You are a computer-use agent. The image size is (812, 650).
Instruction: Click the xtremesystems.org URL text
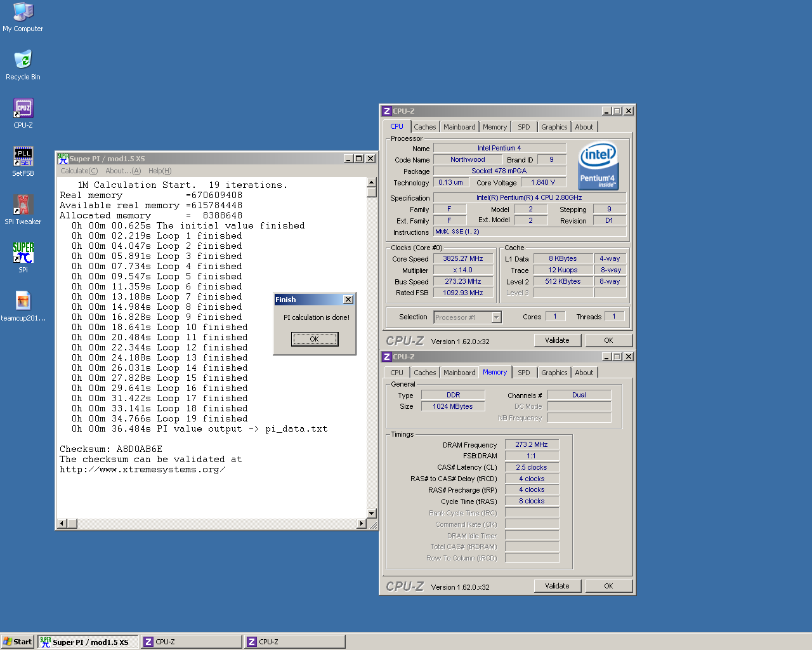(x=143, y=469)
